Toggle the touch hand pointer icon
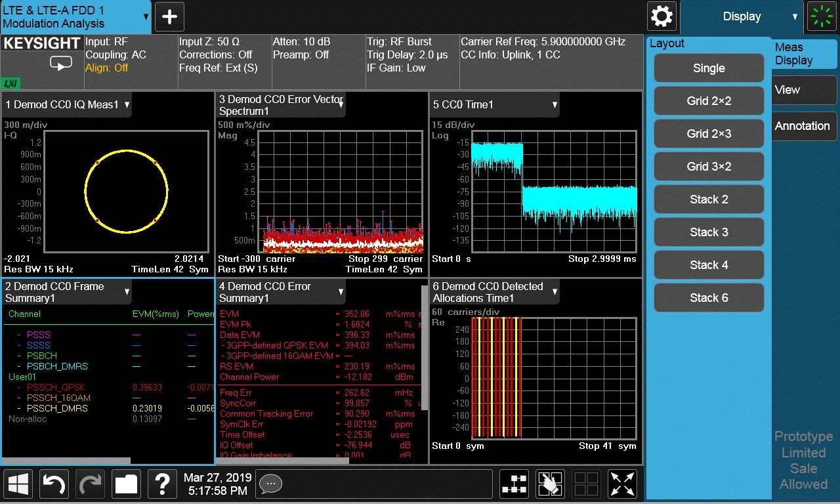Image resolution: width=840 pixels, height=504 pixels. pos(551,484)
